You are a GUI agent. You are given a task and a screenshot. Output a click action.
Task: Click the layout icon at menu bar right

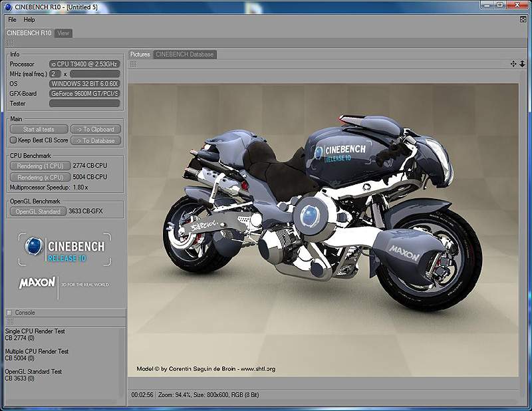point(523,20)
